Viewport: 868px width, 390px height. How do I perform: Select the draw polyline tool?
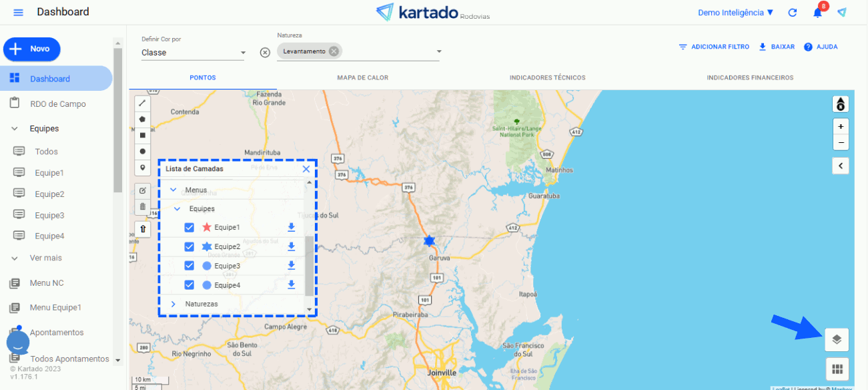(x=143, y=104)
